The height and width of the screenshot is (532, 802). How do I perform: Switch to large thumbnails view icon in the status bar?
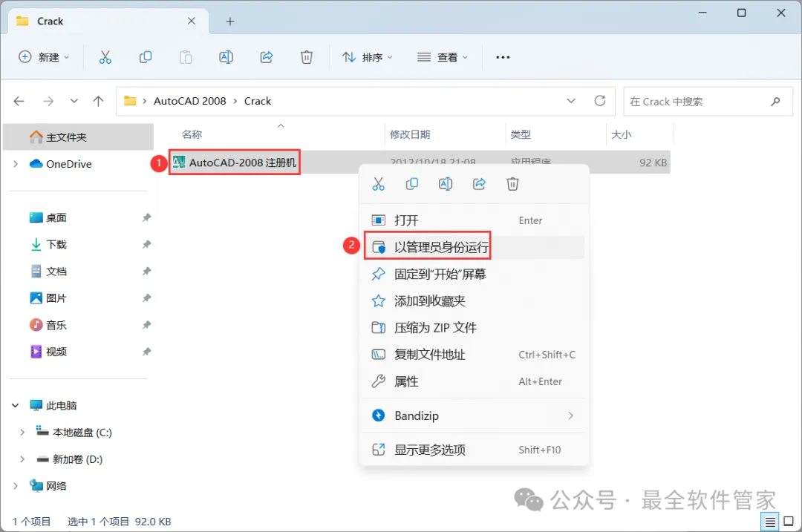(x=789, y=522)
